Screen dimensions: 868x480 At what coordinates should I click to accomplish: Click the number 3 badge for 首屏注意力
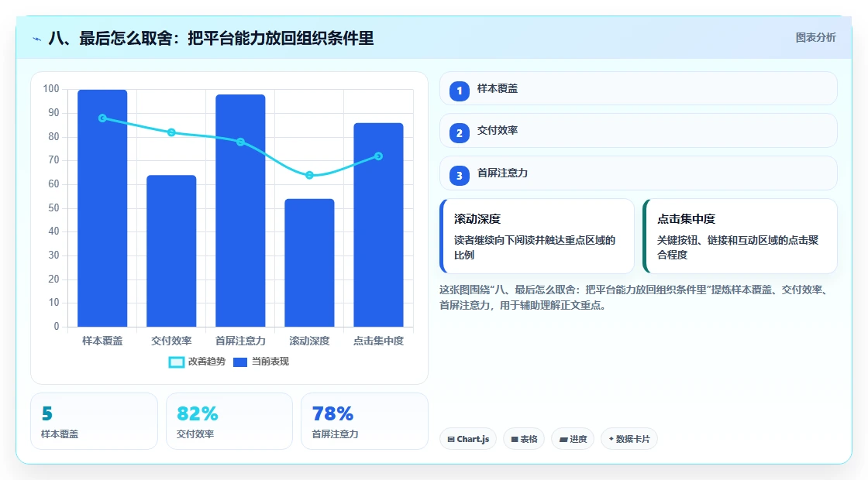[460, 175]
